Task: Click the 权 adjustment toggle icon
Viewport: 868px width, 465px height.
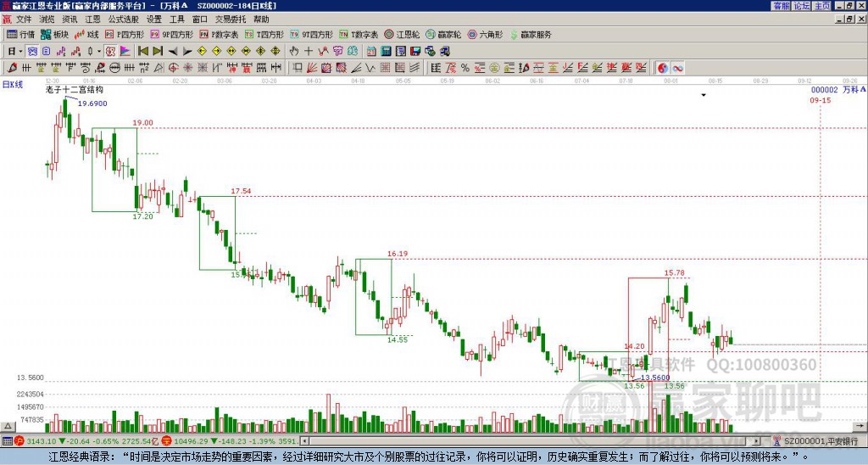Action: coord(110,52)
